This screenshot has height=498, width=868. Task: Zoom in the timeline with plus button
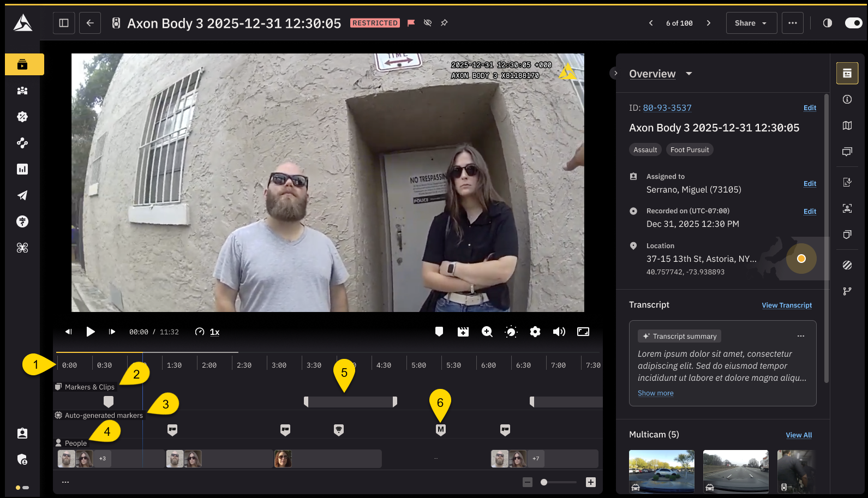click(x=591, y=482)
